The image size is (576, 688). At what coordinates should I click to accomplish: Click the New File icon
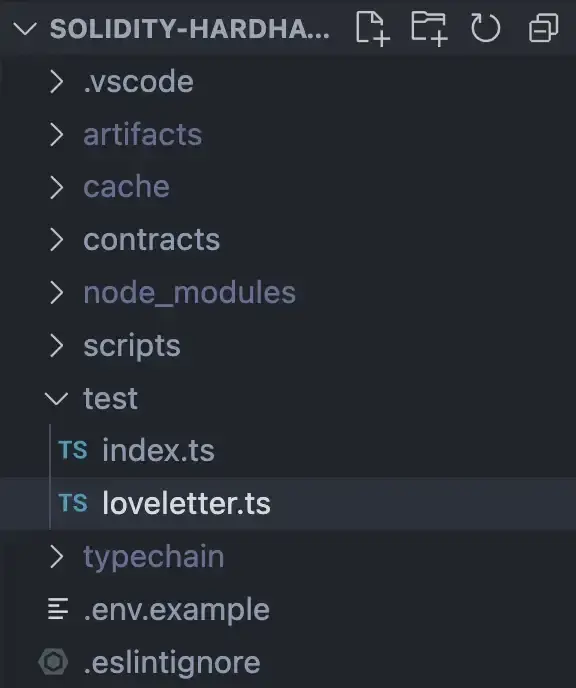[372, 29]
